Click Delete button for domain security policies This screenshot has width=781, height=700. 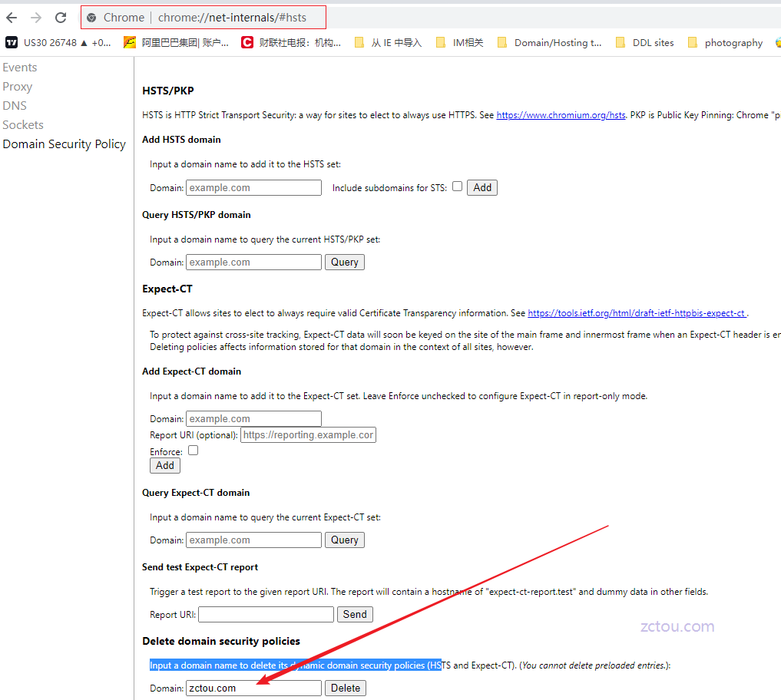[x=345, y=688]
